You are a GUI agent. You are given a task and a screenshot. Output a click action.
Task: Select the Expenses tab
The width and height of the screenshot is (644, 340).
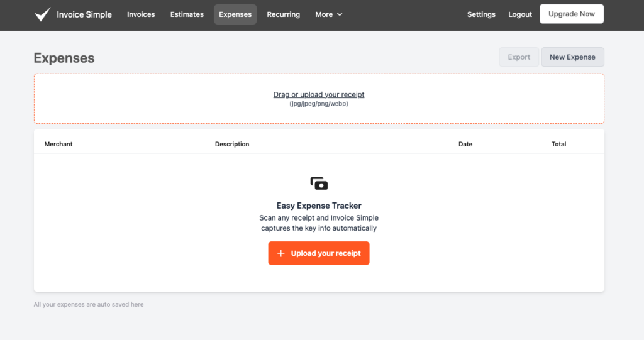[235, 14]
